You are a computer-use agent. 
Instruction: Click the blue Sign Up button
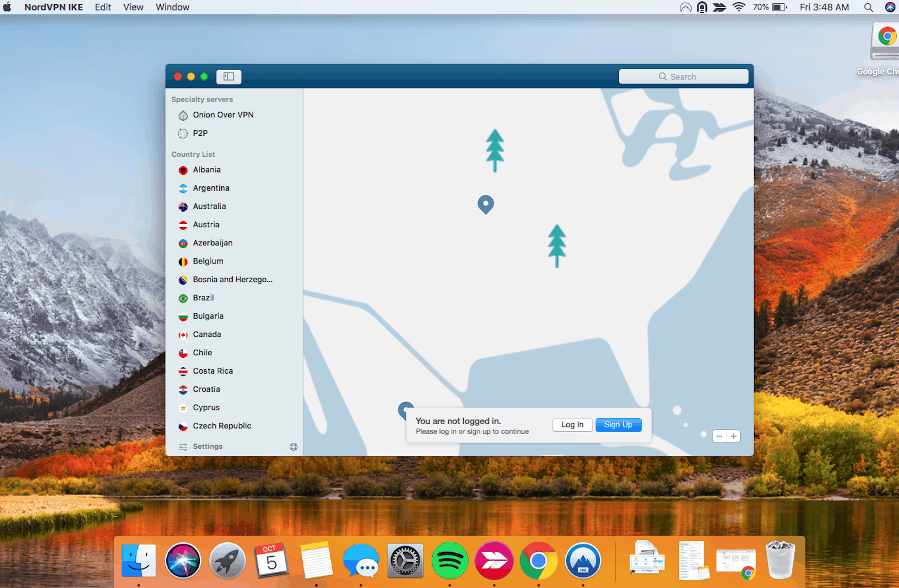[618, 425]
